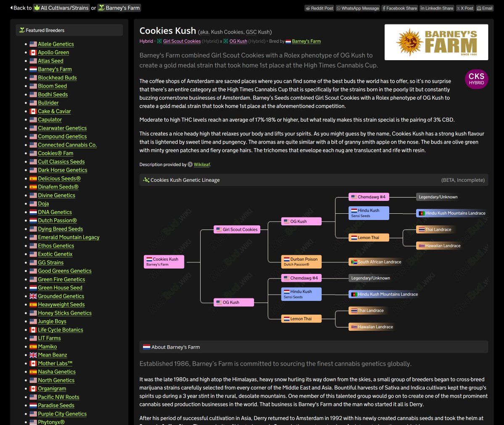Click the Barney's Farm logo image

coord(436,42)
